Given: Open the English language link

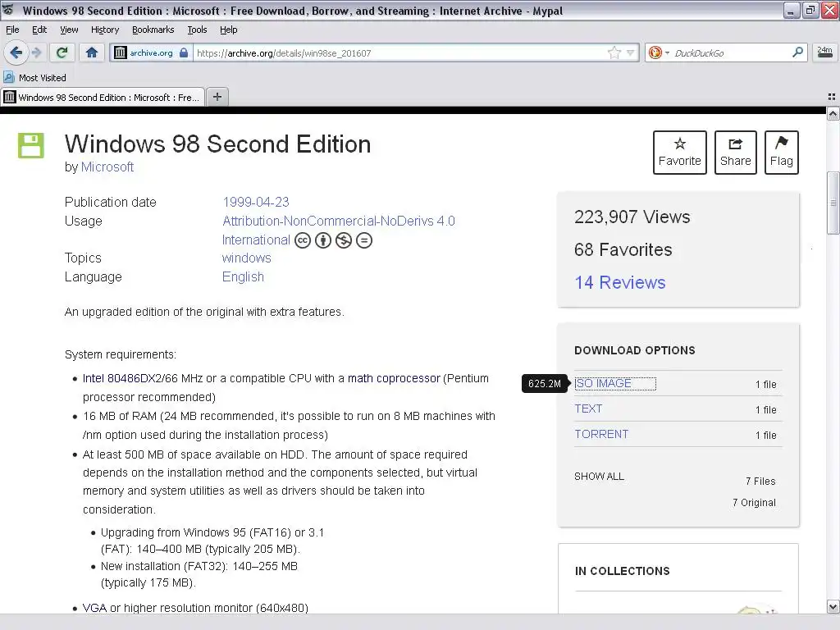Looking at the screenshot, I should (243, 277).
